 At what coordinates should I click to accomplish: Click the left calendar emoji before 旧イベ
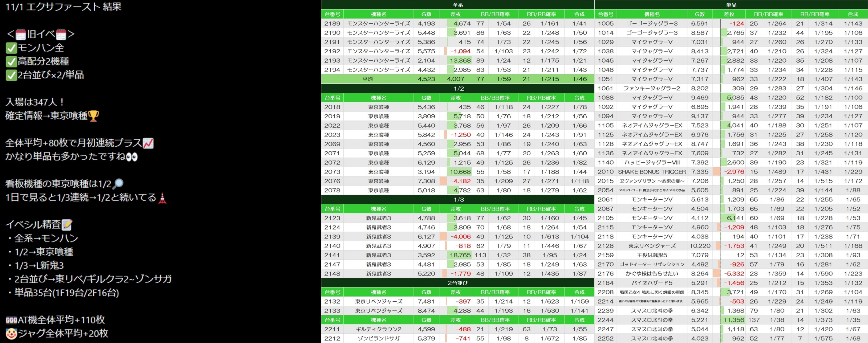coord(21,34)
